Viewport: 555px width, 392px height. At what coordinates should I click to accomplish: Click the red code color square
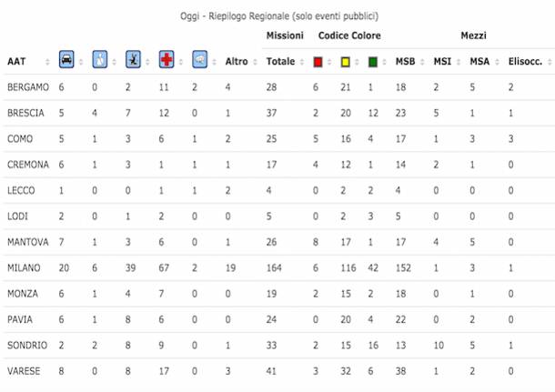(x=318, y=62)
